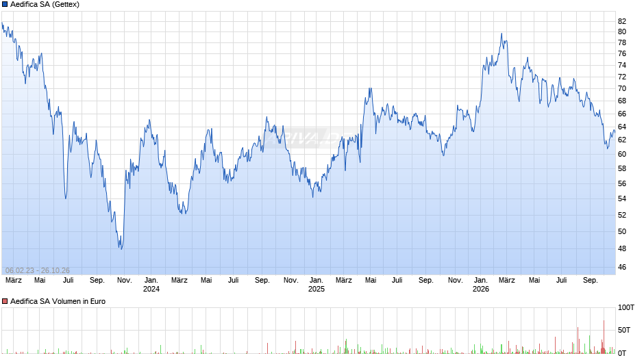Click the 'Jan.' label above 2025
The image size is (644, 360).
pos(317,281)
